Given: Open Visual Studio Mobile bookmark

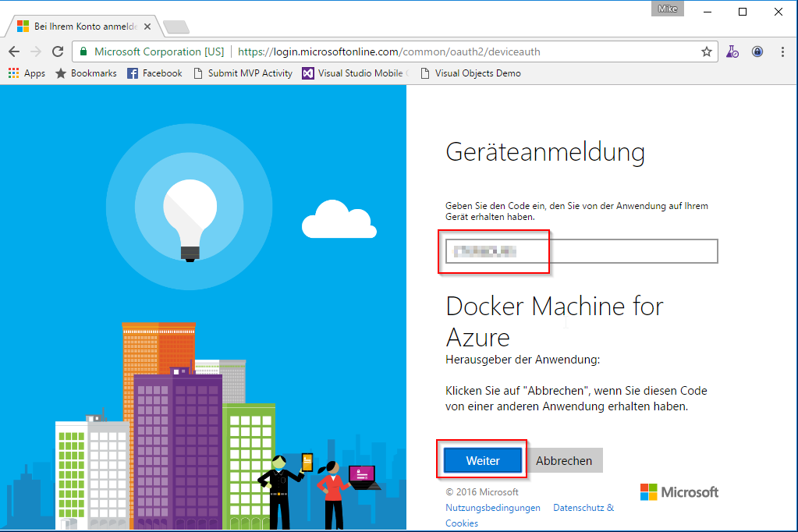Looking at the screenshot, I should point(355,73).
